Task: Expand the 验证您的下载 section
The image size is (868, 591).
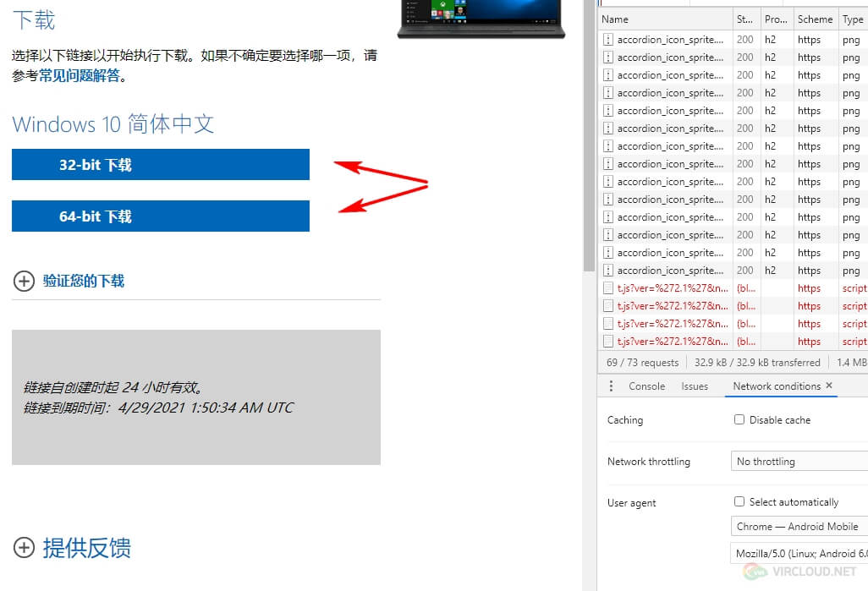Action: tap(69, 281)
